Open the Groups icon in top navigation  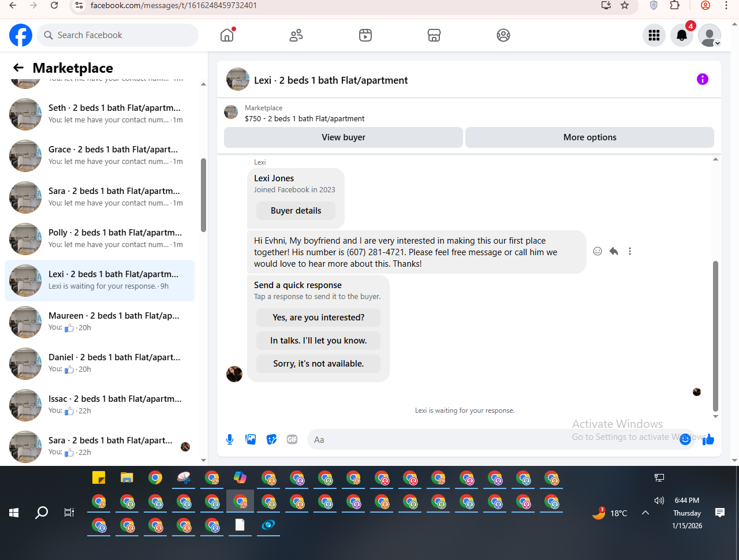pyautogui.click(x=503, y=35)
